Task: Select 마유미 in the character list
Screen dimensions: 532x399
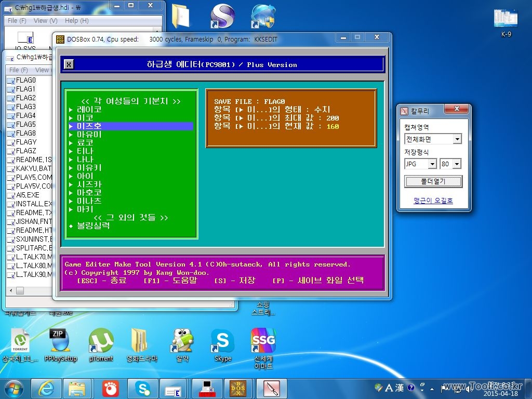Action: (89, 135)
